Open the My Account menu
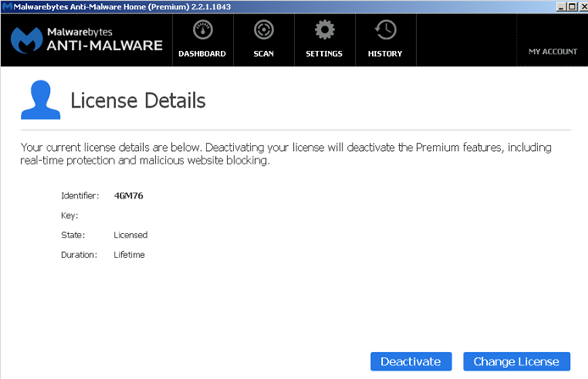The height and width of the screenshot is (379, 588). 552,52
